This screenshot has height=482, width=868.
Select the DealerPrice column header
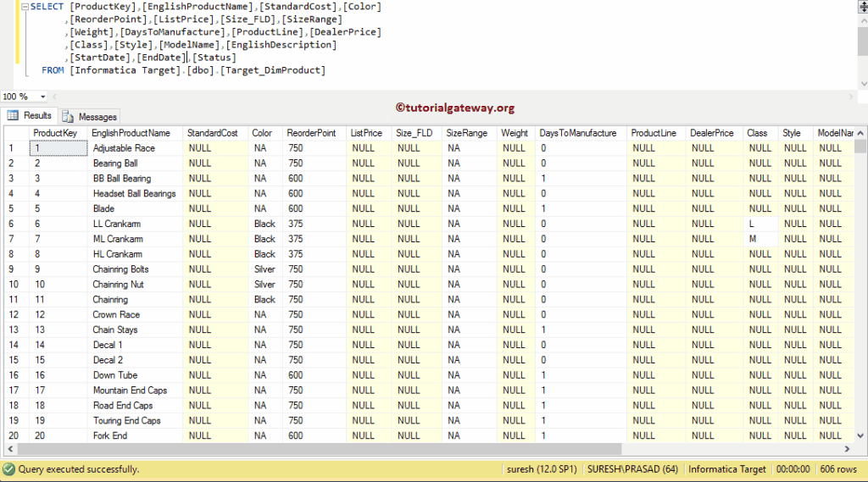(x=712, y=133)
